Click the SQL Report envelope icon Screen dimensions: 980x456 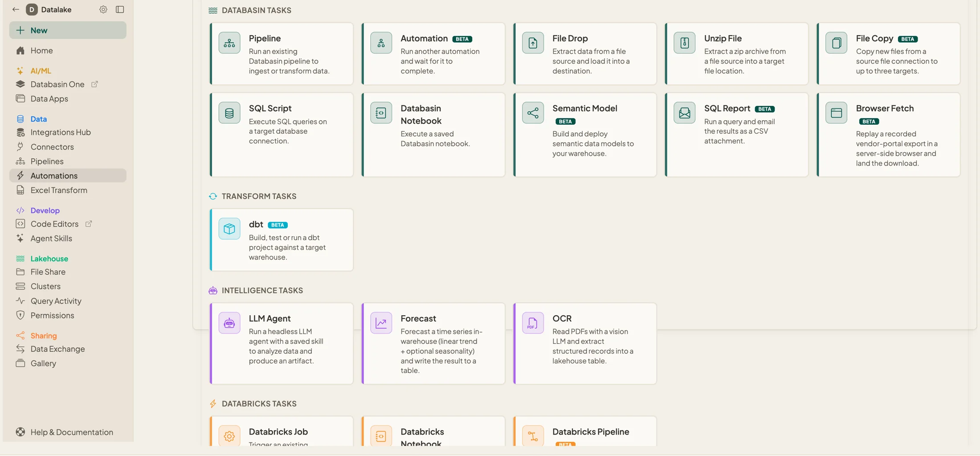pos(685,113)
